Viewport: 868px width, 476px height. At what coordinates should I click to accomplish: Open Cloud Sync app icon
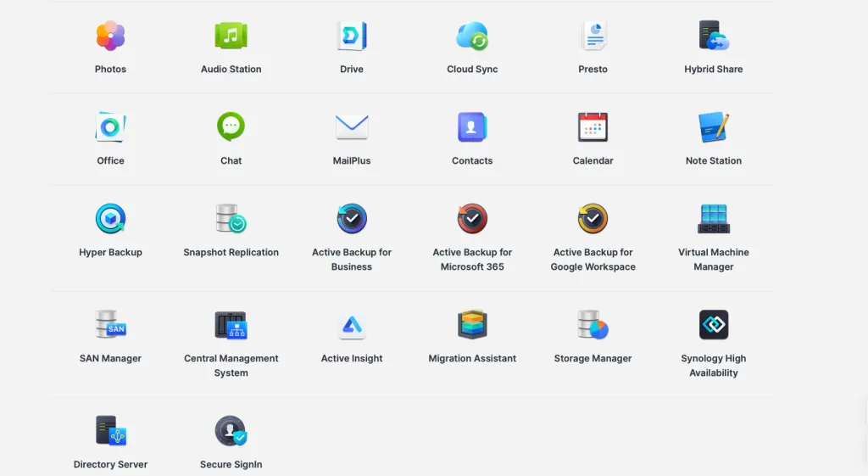(472, 36)
